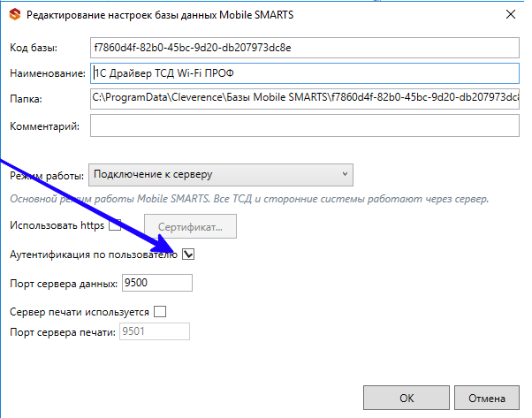Click the Код базы field

tap(305, 48)
